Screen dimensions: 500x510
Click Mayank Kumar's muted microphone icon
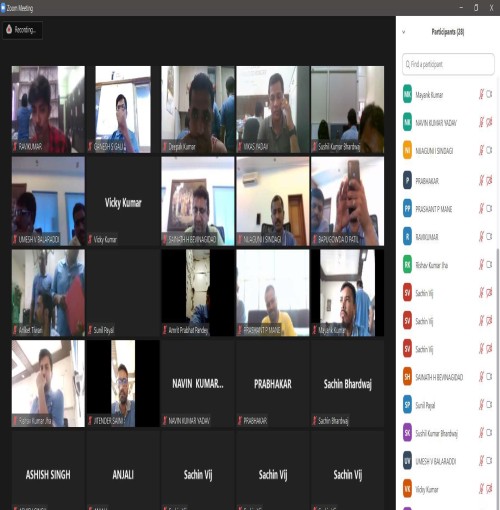click(481, 94)
